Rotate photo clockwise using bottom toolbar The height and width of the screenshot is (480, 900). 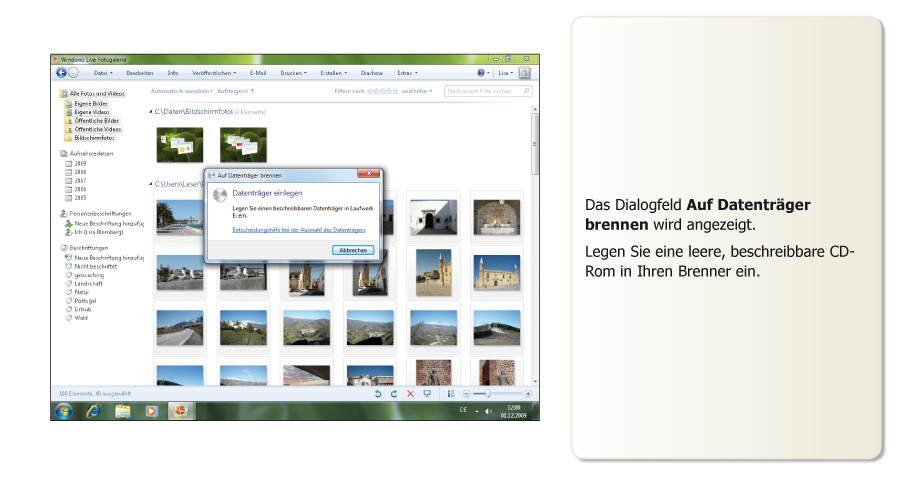tap(394, 394)
